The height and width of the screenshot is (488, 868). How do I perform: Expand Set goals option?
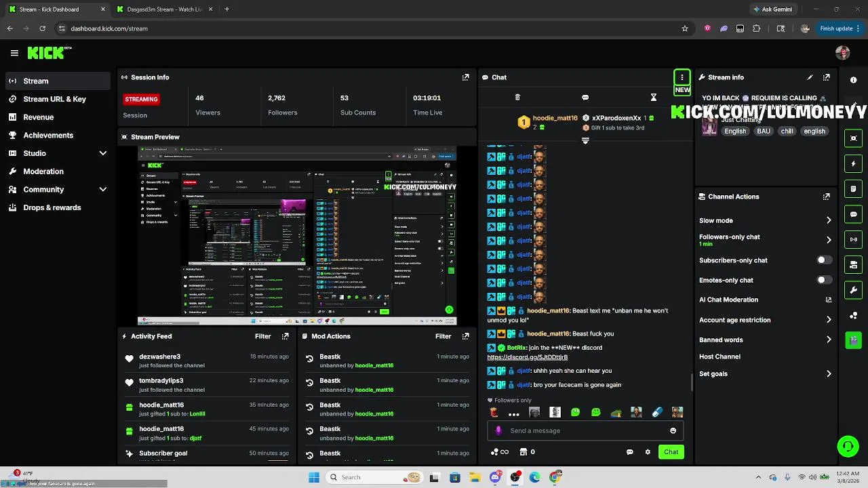tap(828, 373)
